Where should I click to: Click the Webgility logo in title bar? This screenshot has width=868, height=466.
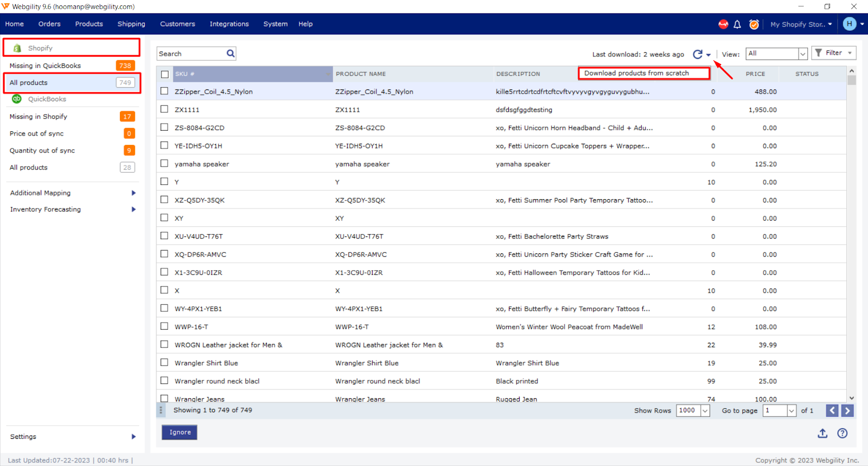tap(6, 7)
